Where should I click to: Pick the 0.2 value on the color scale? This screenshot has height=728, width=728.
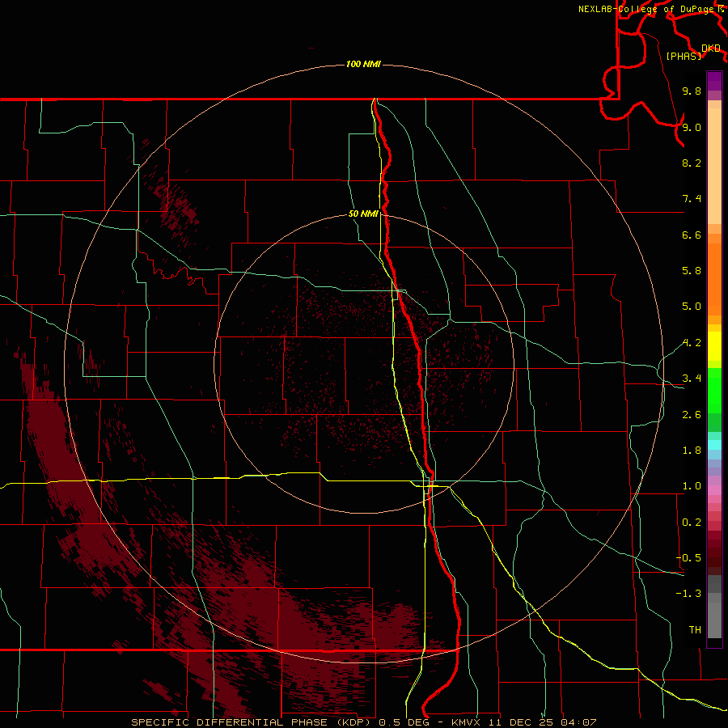pos(692,523)
